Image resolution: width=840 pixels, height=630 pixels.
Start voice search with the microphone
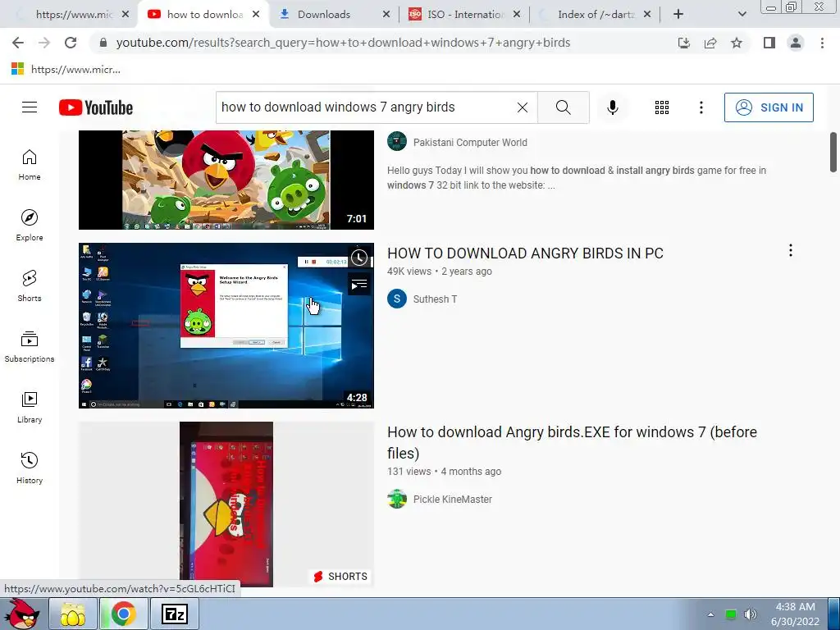(x=612, y=107)
